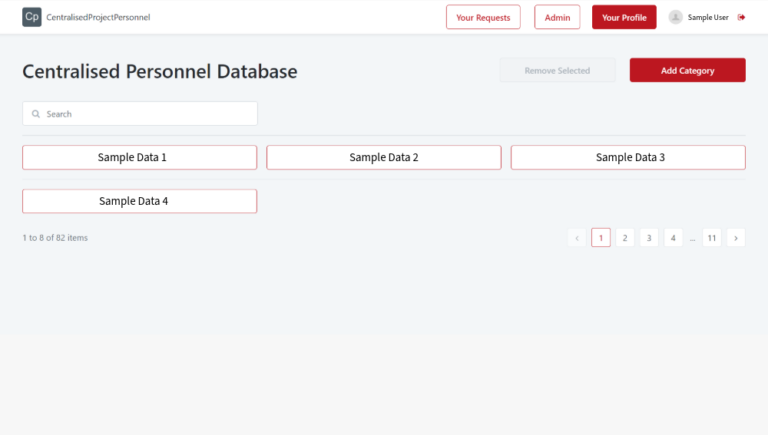Select pagination page 1
The image size is (768, 435).
click(x=601, y=238)
